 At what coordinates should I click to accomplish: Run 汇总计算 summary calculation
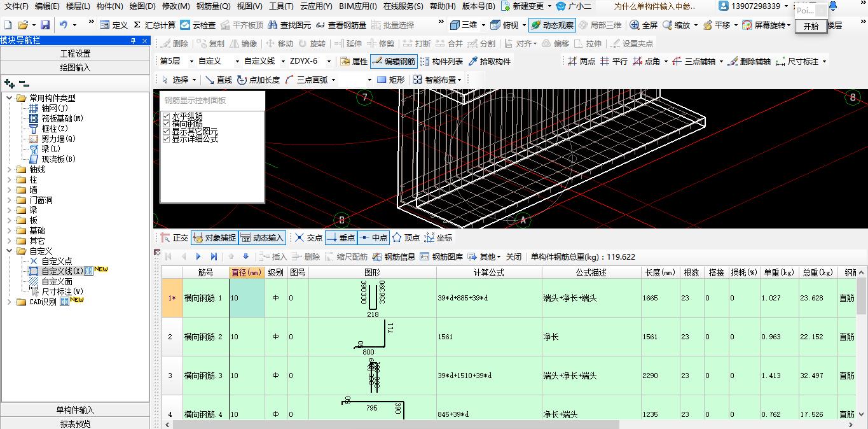tap(155, 25)
